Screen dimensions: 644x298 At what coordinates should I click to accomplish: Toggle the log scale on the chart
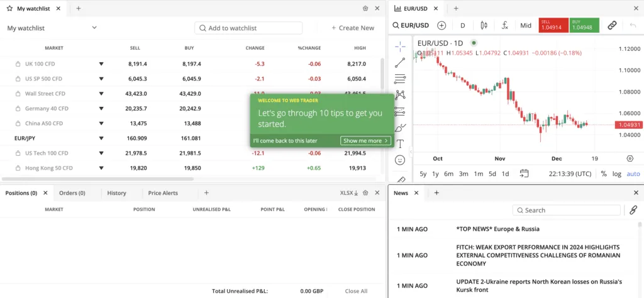617,174
